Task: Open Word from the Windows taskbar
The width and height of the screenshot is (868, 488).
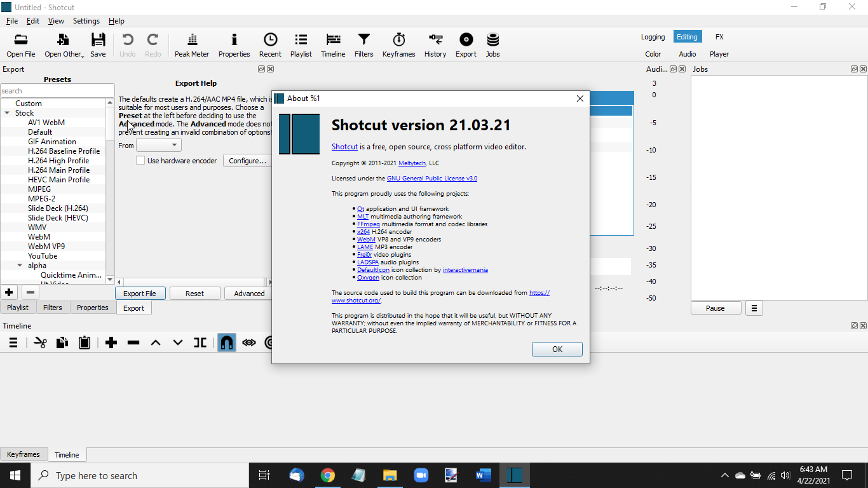Action: pyautogui.click(x=484, y=475)
